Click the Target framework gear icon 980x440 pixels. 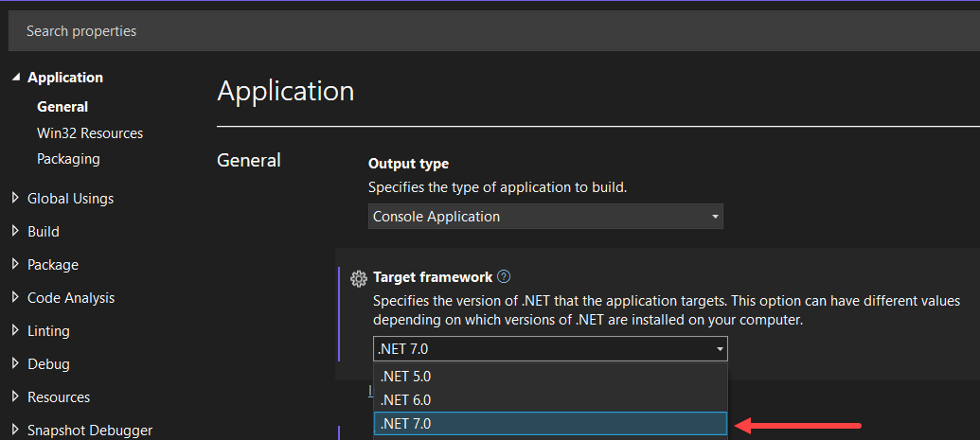tap(358, 278)
